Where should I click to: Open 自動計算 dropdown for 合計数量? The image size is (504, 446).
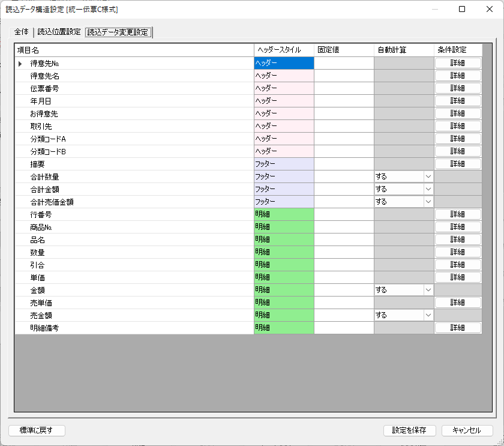[428, 176]
